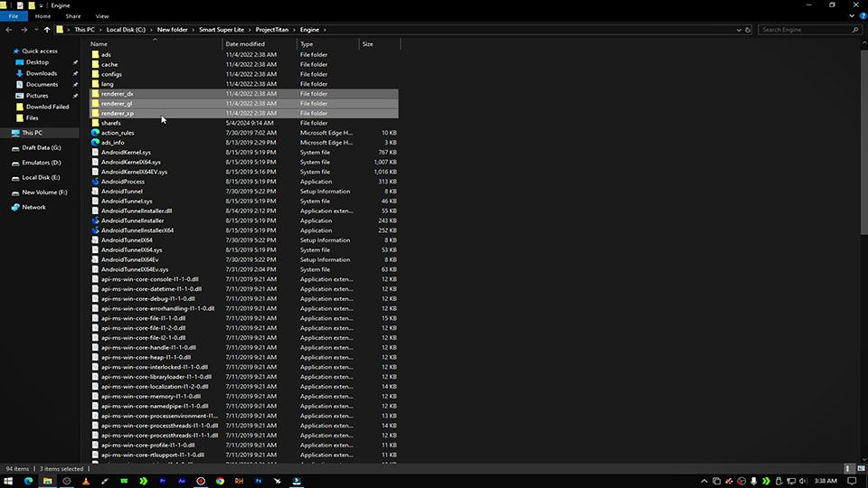Select the 'AndroidTunnelInstallerX64' application icon
The height and width of the screenshot is (488, 868).
coord(95,230)
